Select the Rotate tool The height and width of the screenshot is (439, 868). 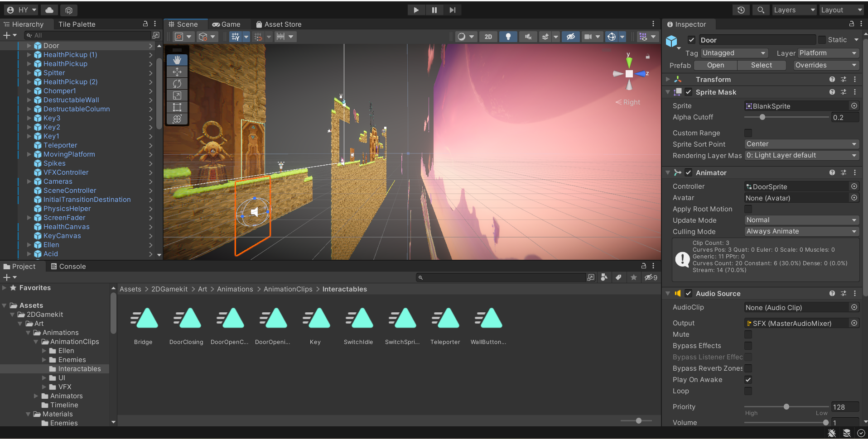(x=177, y=83)
